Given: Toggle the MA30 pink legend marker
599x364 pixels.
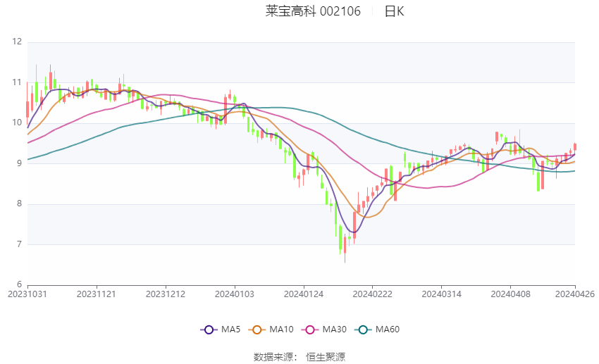Looking at the screenshot, I should click(x=309, y=330).
